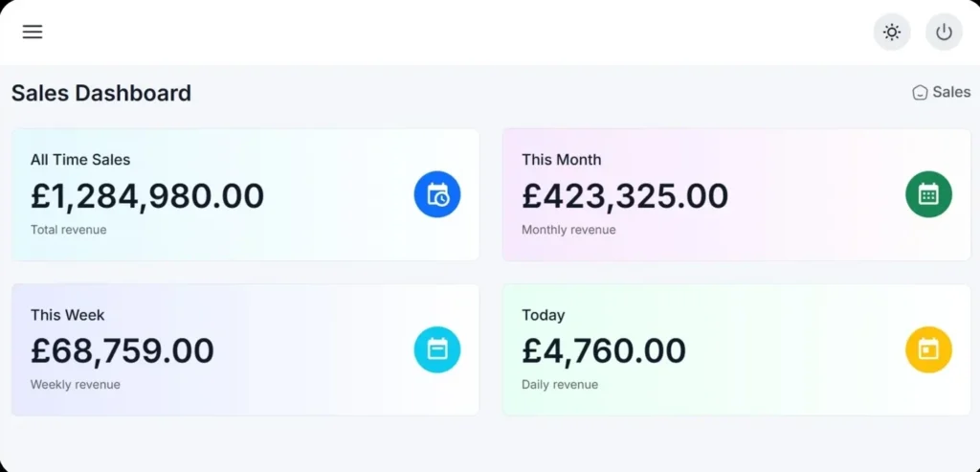Image resolution: width=980 pixels, height=472 pixels.
Task: Select the This Month card title
Action: (x=562, y=160)
